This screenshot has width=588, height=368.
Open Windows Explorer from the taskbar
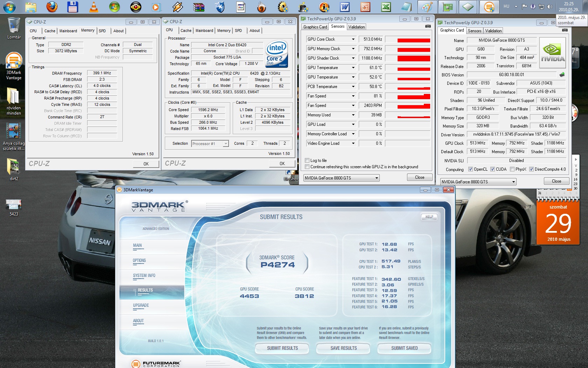[31, 7]
